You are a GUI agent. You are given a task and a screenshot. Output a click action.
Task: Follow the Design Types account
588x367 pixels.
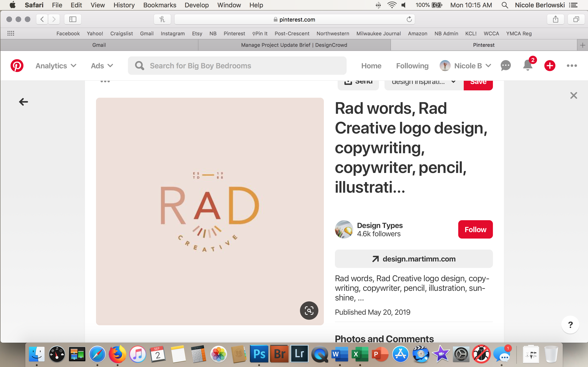click(x=475, y=229)
